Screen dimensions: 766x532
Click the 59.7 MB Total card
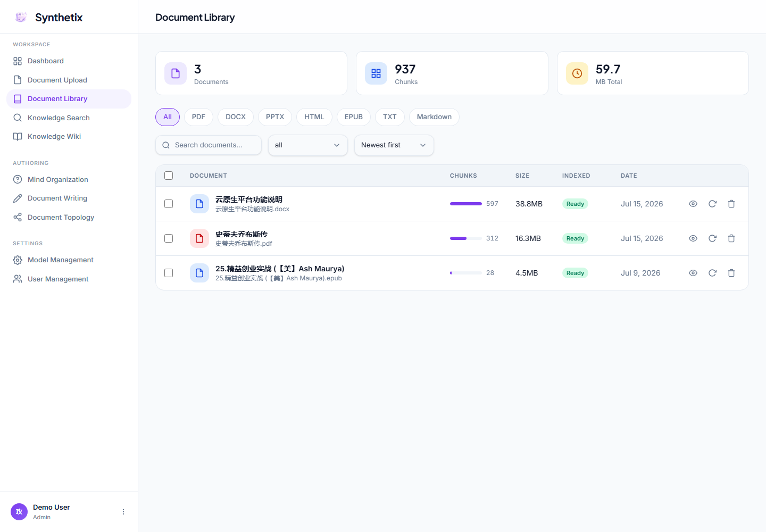point(653,73)
